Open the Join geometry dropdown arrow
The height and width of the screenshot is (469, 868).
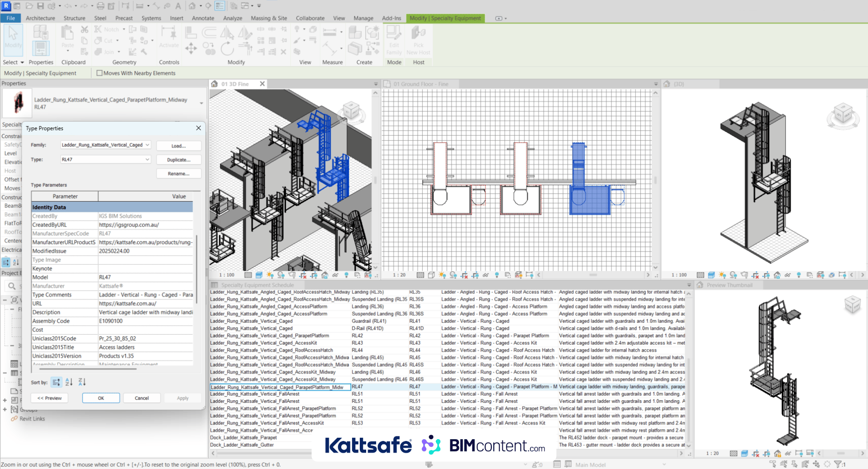119,52
